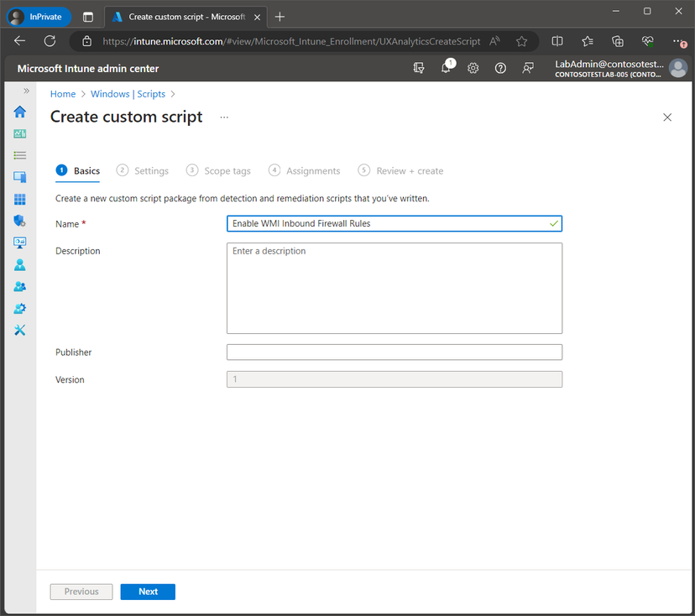Go to Windows | Scripts breadcrumb
Viewport: 695px width, 616px height.
pyautogui.click(x=128, y=94)
